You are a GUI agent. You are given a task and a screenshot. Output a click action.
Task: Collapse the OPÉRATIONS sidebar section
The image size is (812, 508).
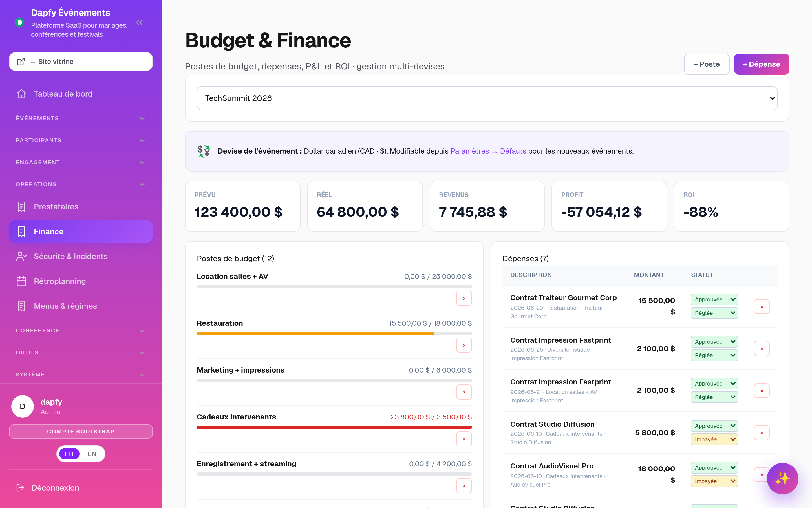[81, 185]
